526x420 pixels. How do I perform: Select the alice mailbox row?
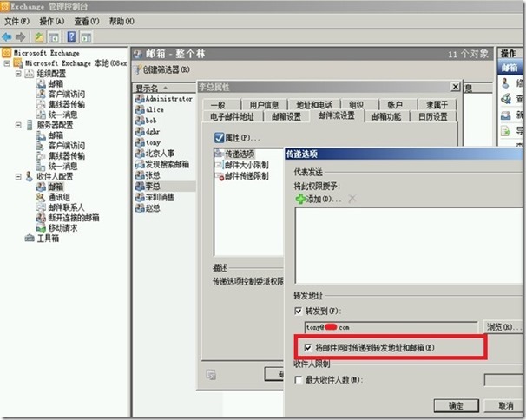[149, 109]
